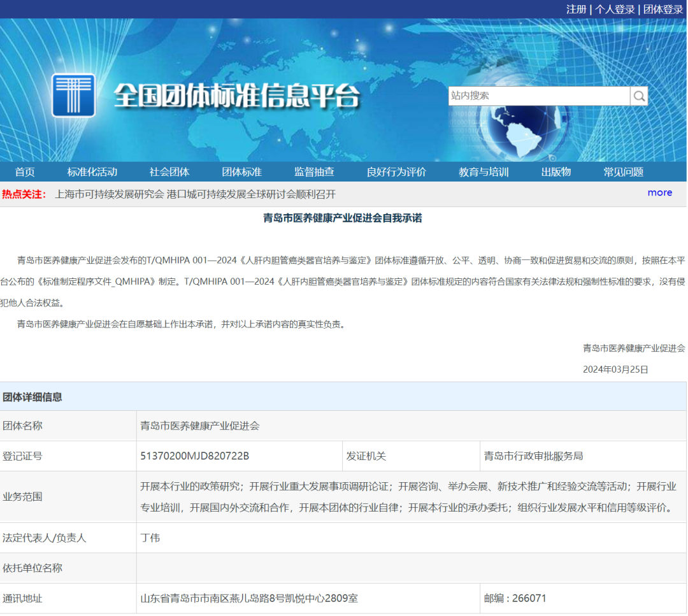Click the search magnifier icon
The height and width of the screenshot is (616, 688).
coord(639,96)
